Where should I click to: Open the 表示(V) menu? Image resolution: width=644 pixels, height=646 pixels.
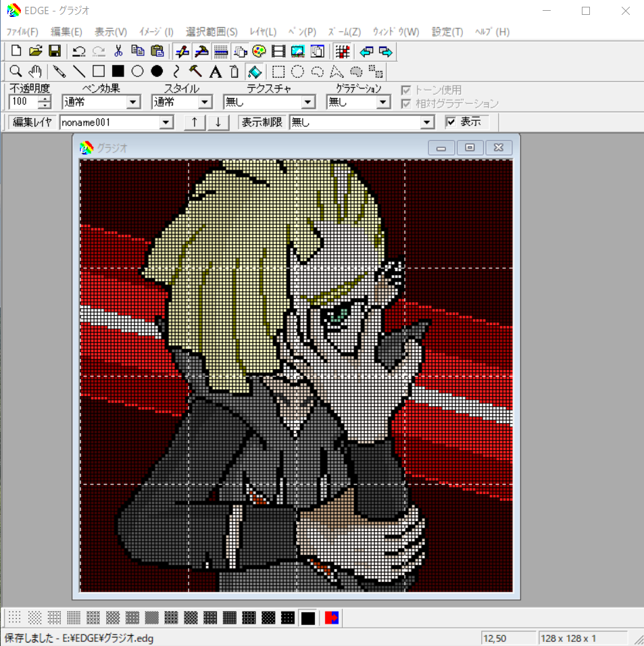tap(111, 32)
